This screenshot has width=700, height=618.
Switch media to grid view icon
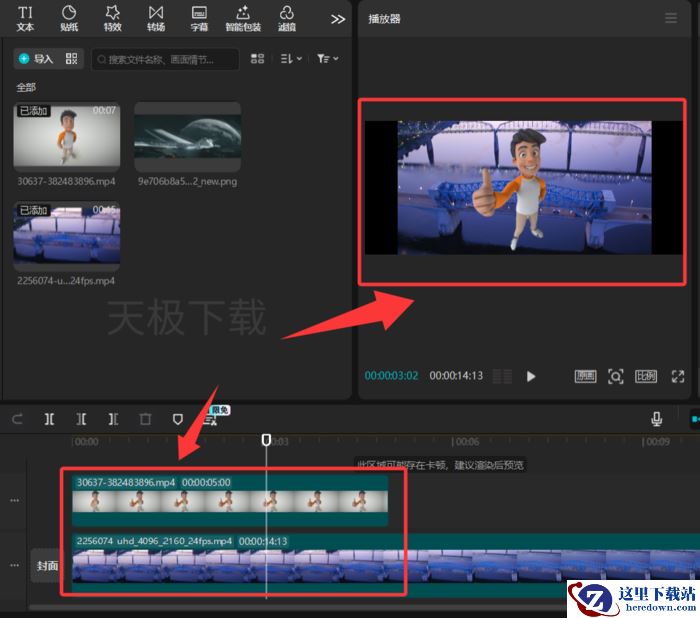click(x=257, y=58)
